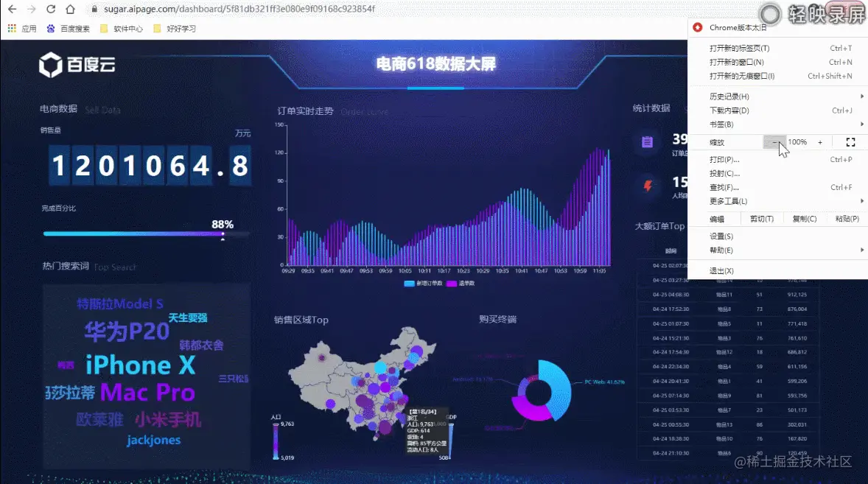The width and height of the screenshot is (868, 484).
Task: Expand the 帮助(E) submenu
Action: (x=777, y=250)
